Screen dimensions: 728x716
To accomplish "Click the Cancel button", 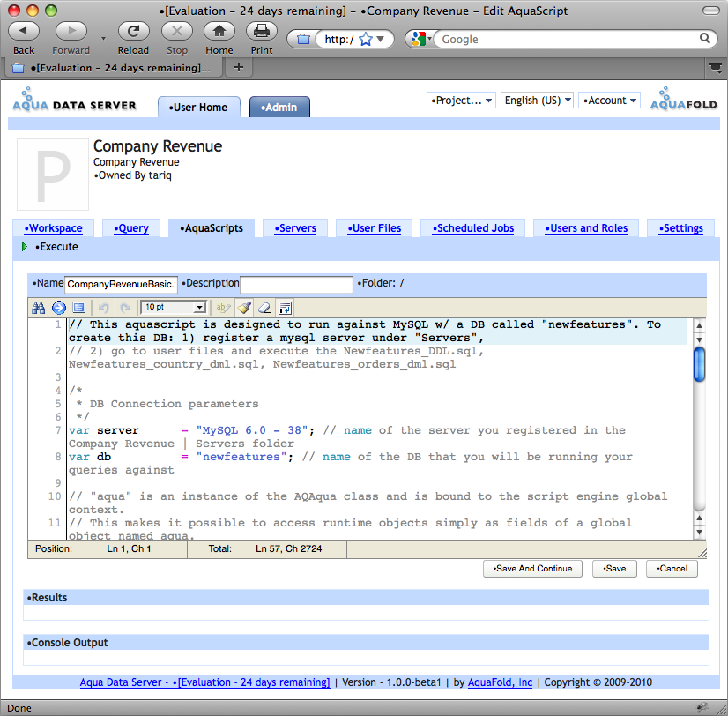I will click(672, 569).
